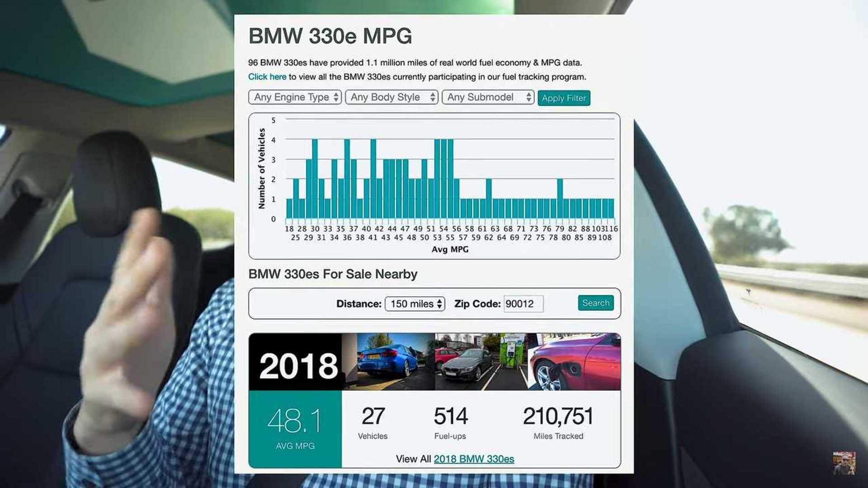
Task: Follow the 'Click here' link
Action: point(267,77)
